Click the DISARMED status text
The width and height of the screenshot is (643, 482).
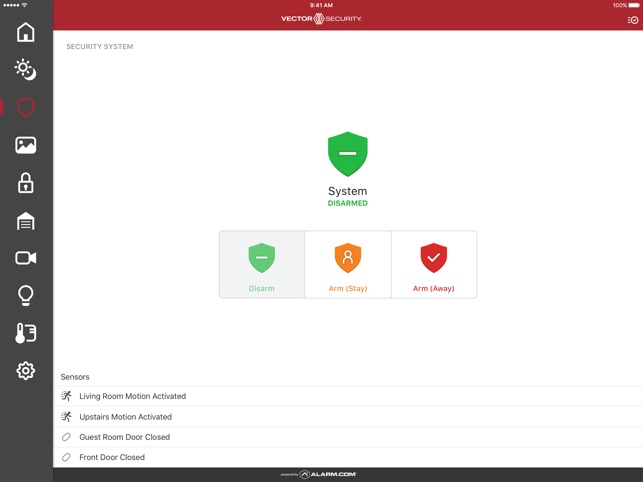click(x=348, y=203)
